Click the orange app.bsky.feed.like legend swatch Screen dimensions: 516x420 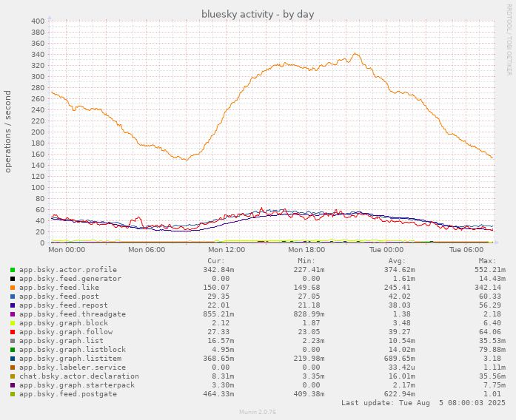[13, 288]
